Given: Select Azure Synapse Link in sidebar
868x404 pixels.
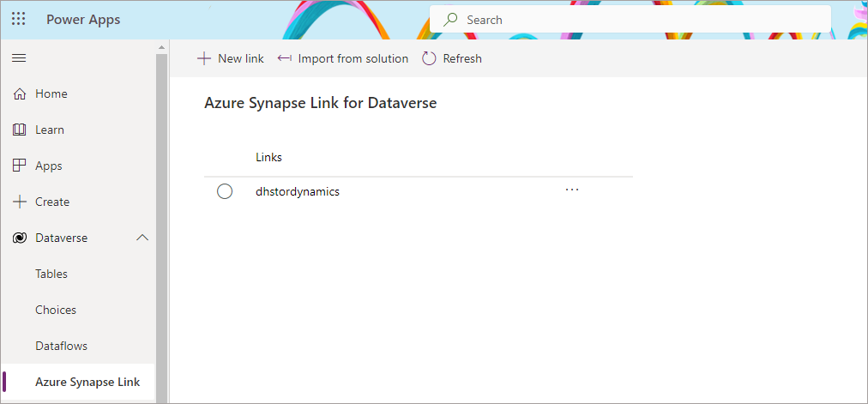Looking at the screenshot, I should [x=79, y=382].
